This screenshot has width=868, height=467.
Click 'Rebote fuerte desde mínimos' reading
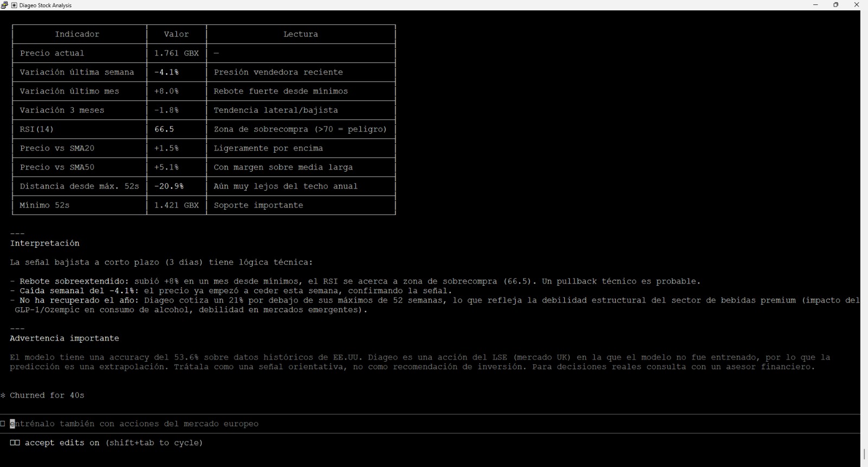click(281, 91)
